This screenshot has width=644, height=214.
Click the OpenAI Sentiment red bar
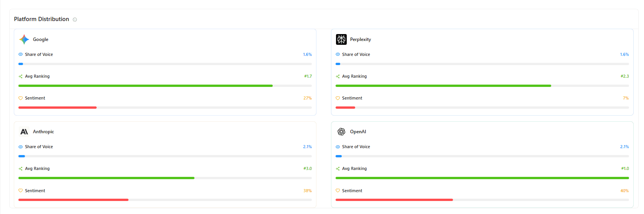(x=394, y=200)
